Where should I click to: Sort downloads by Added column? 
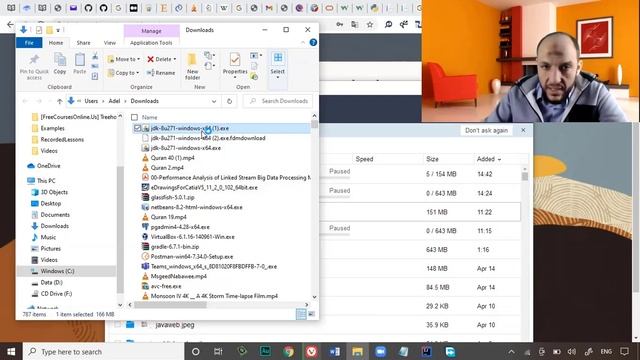point(489,159)
